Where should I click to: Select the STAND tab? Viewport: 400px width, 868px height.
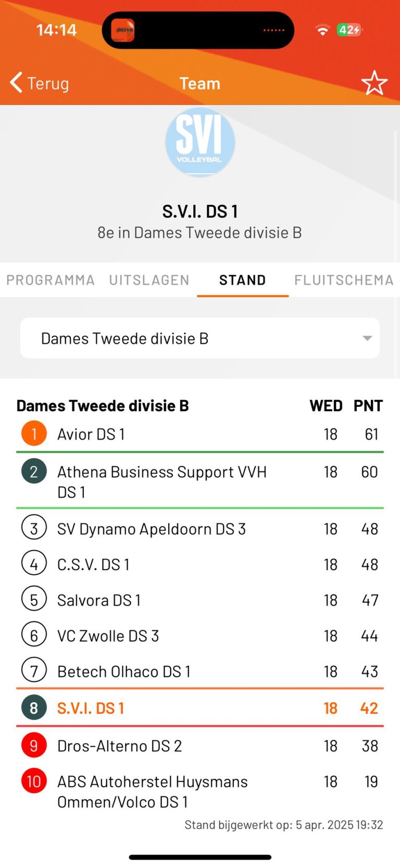pos(242,280)
